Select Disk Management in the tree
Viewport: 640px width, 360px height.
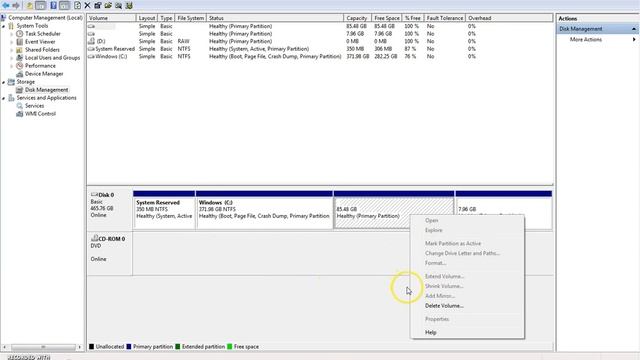coord(47,90)
